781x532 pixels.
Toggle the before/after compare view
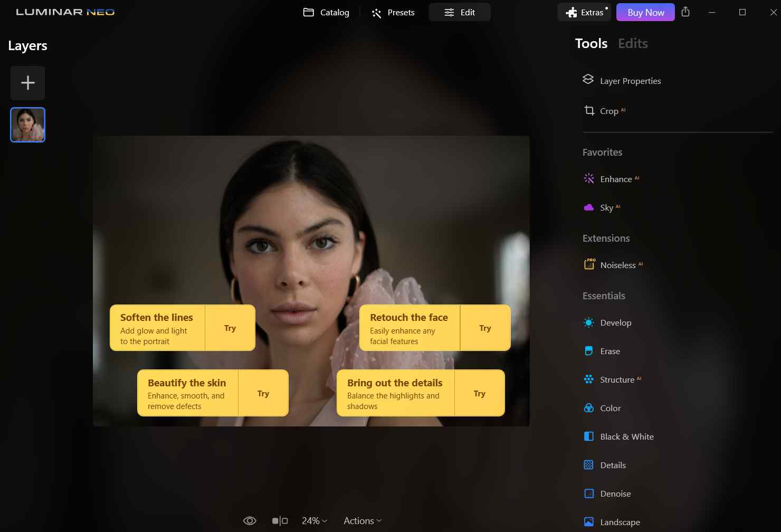pos(280,521)
